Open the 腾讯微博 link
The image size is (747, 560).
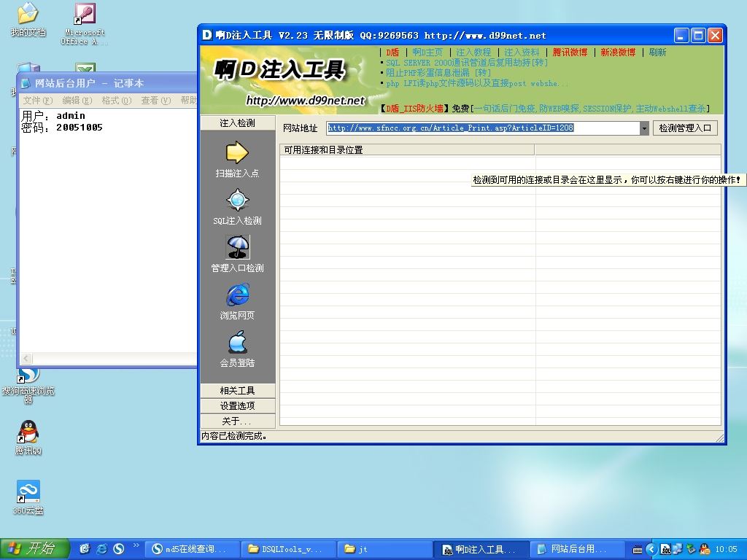coord(570,52)
